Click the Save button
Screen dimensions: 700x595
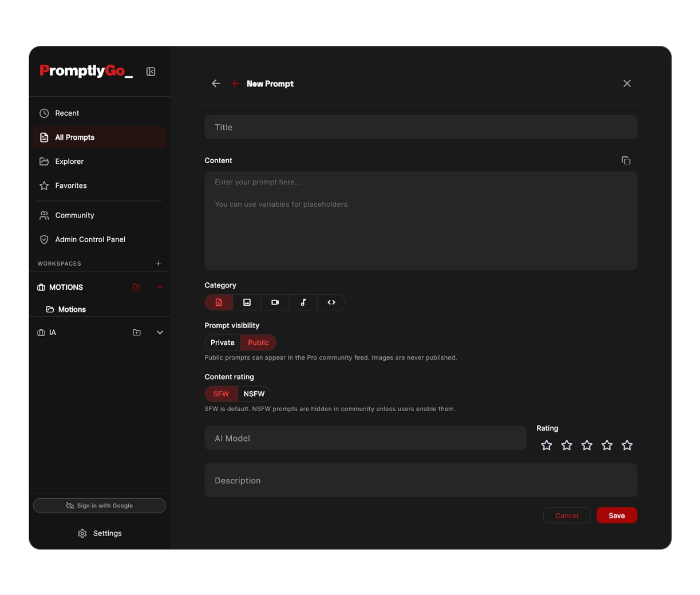tap(616, 515)
